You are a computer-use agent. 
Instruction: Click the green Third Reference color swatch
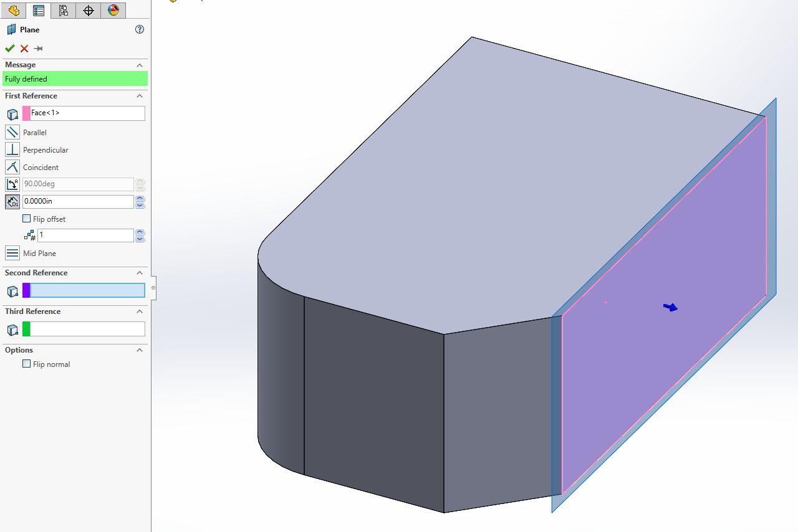tap(26, 329)
